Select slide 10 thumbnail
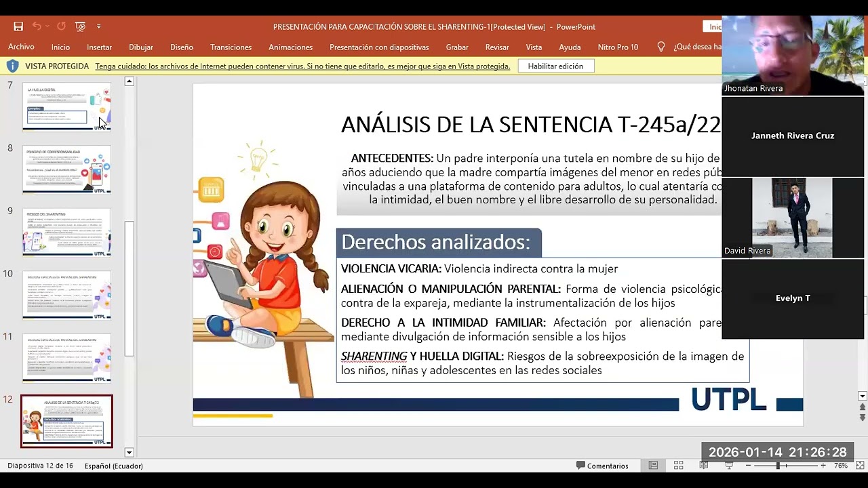The width and height of the screenshot is (868, 488). click(66, 295)
